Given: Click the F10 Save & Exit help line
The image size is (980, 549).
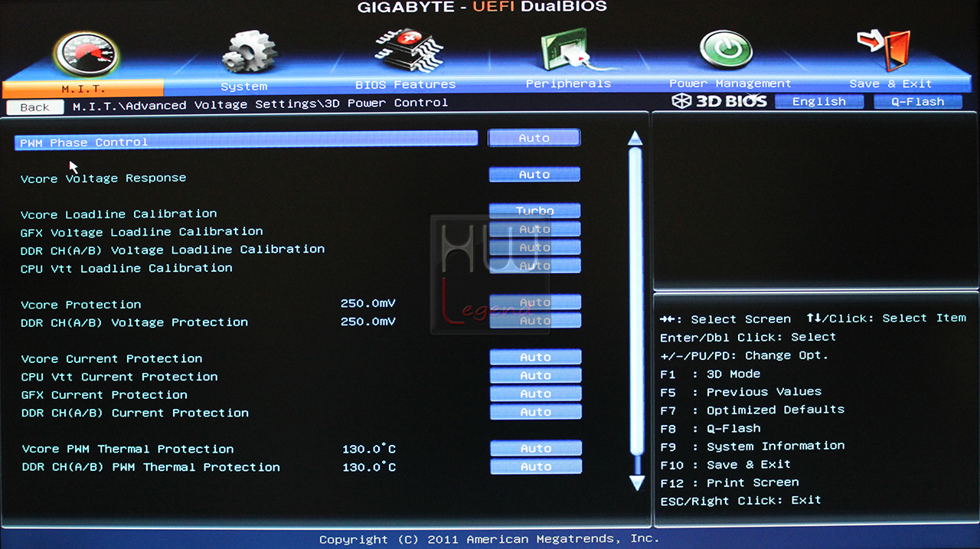Looking at the screenshot, I should coord(726,465).
